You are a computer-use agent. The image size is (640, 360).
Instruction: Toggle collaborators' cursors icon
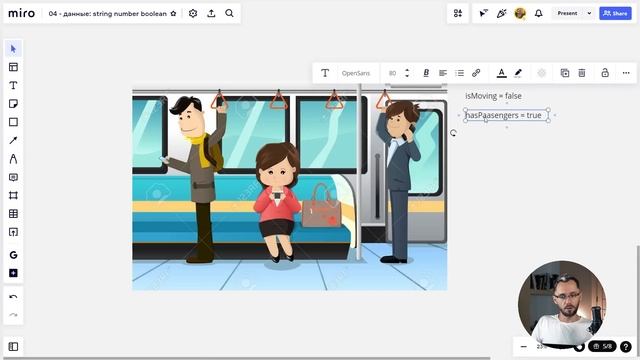(483, 13)
